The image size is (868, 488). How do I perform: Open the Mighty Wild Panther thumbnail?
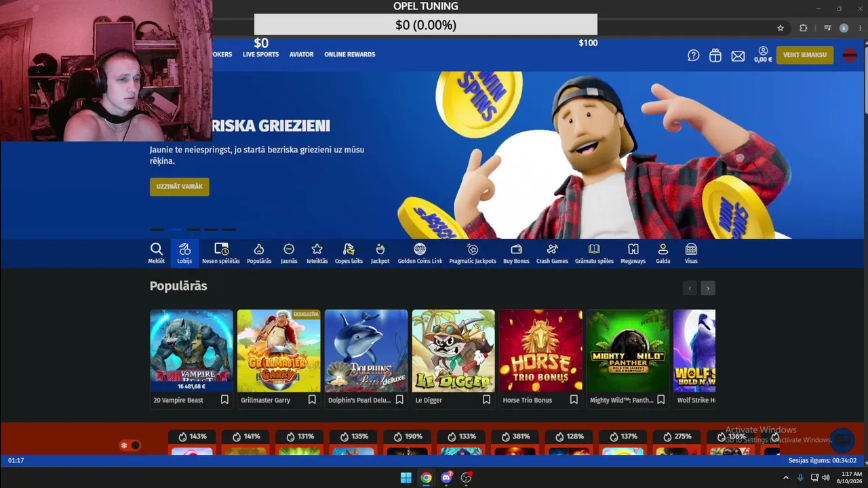coord(629,350)
